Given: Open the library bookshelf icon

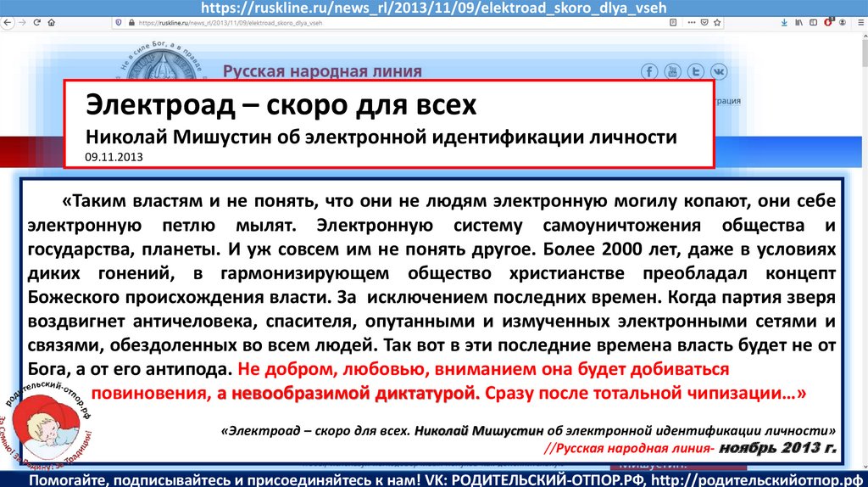Looking at the screenshot, I should pyautogui.click(x=798, y=23).
